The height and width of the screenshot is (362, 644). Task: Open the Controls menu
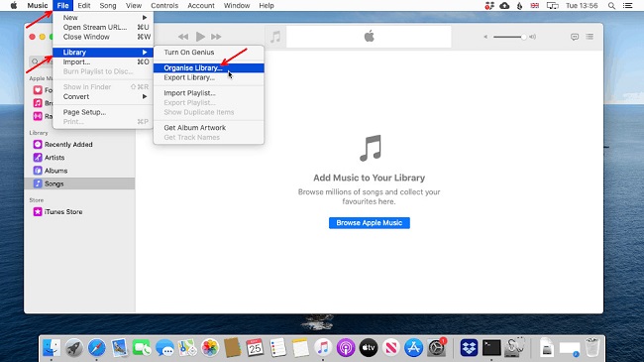[x=164, y=5]
